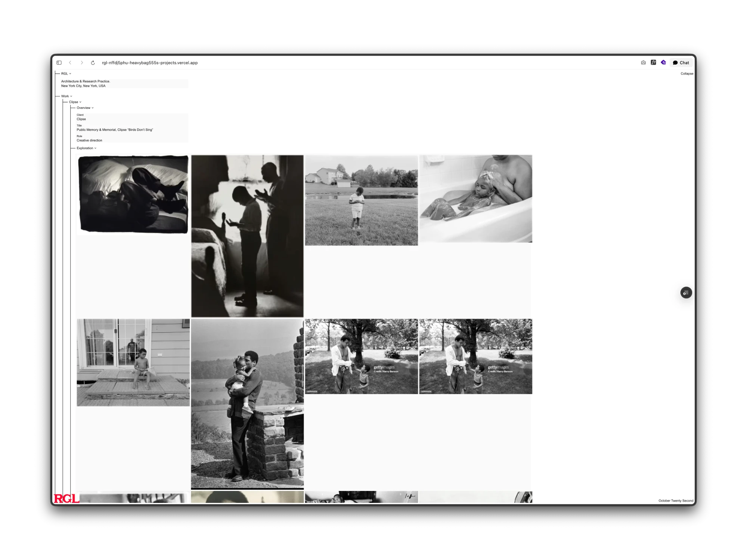Click the red RGL logo

coord(67,498)
